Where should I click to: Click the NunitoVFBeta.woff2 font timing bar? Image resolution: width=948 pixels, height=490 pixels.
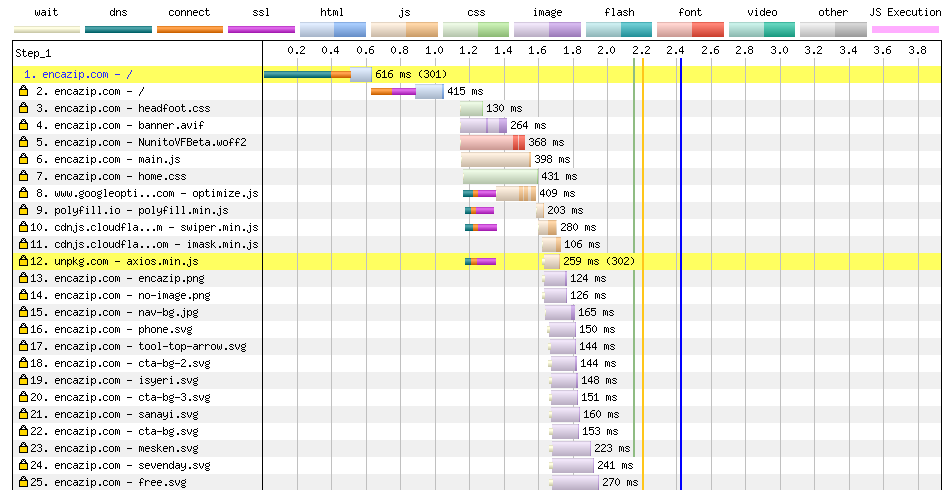tap(493, 142)
